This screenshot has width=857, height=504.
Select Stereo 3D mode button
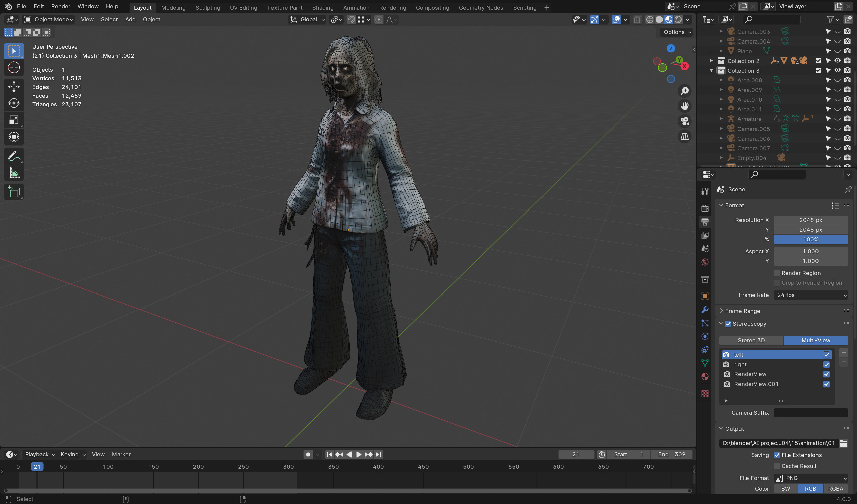[x=751, y=340]
